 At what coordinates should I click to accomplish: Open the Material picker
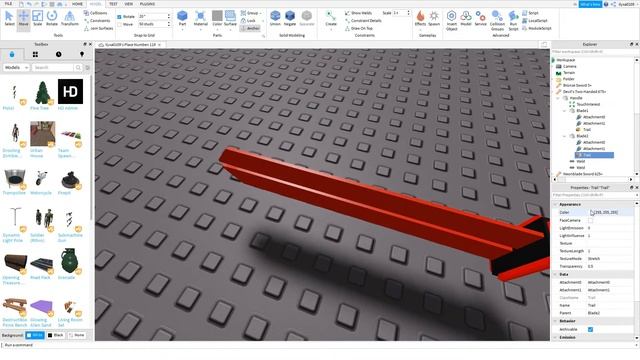point(200,19)
